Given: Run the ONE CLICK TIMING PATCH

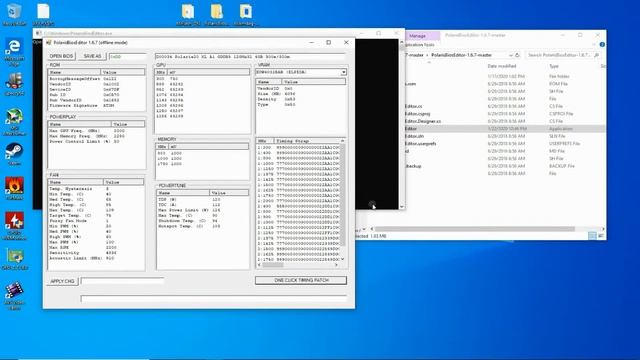Looking at the screenshot, I should 301,280.
